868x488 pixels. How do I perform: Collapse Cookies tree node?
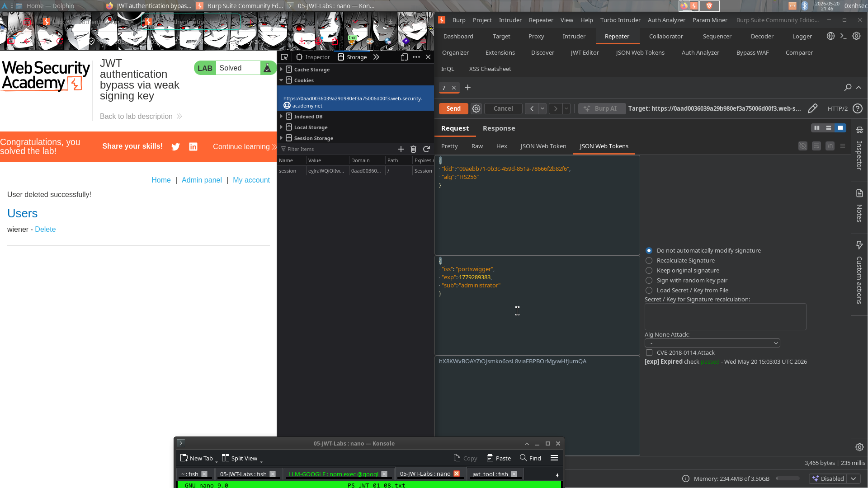pyautogui.click(x=281, y=80)
